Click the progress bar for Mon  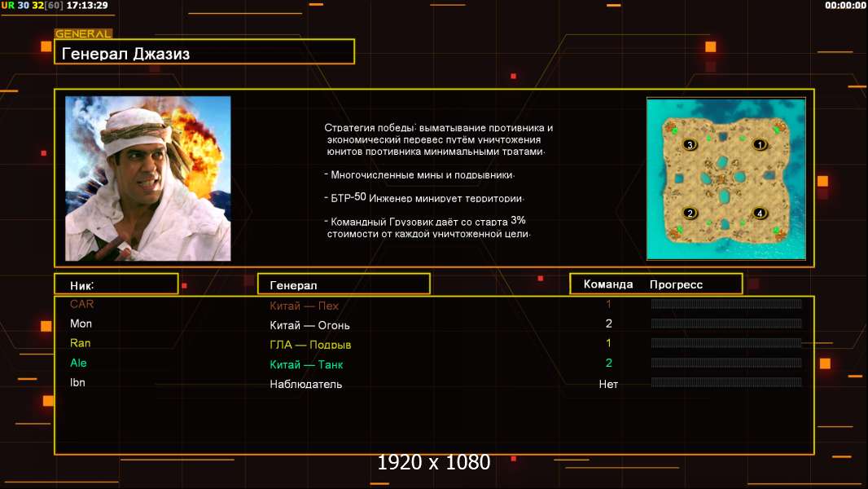726,324
